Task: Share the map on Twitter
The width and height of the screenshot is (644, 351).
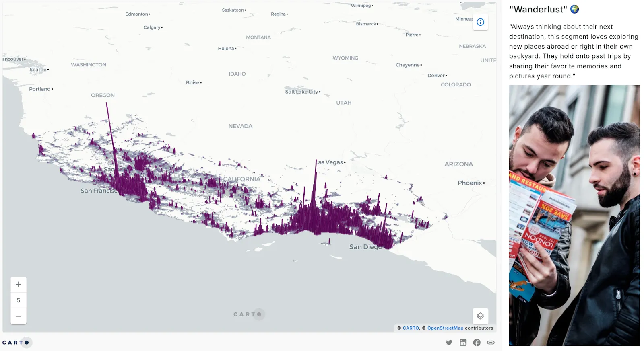Action: [449, 343]
